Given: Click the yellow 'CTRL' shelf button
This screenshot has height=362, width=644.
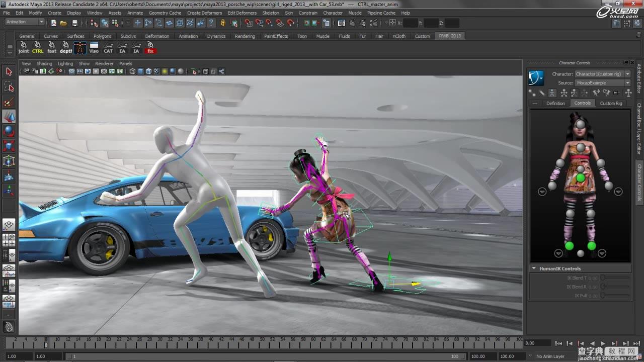Looking at the screenshot, I should coord(38,48).
